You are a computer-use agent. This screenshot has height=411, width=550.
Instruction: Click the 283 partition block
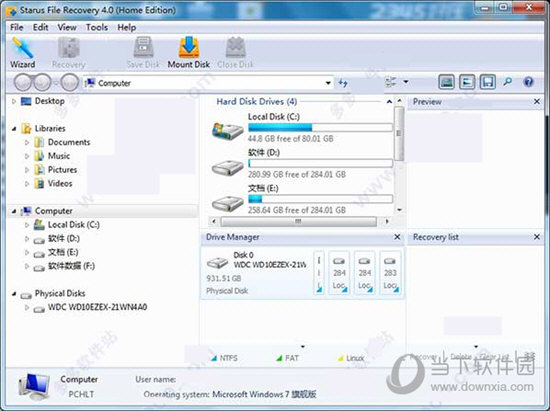390,273
